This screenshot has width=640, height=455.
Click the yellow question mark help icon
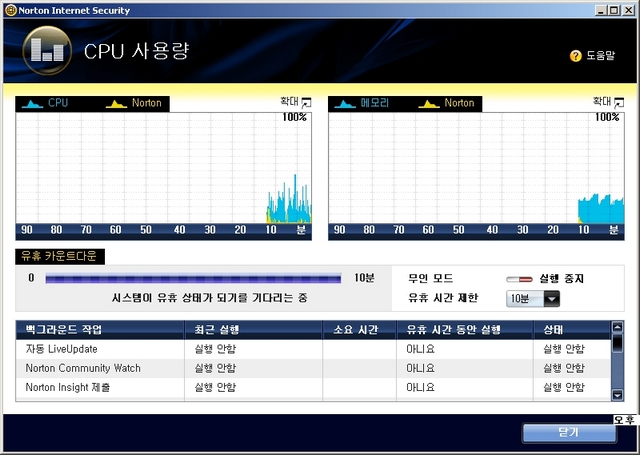[576, 56]
